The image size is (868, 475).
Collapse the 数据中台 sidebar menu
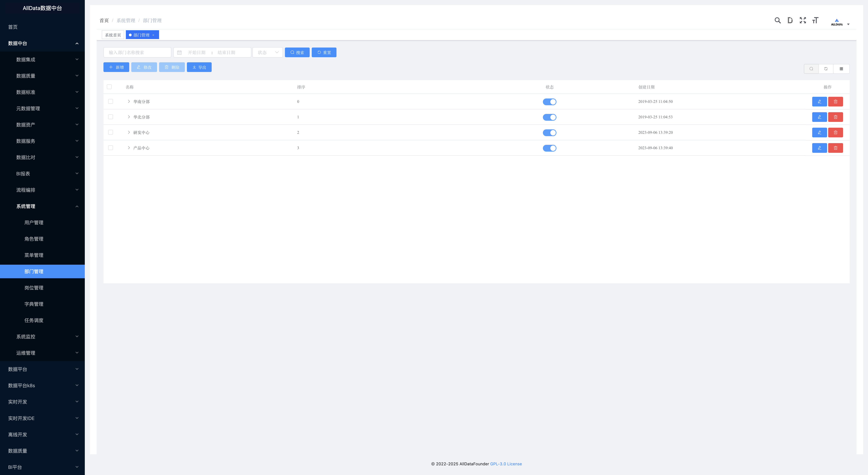pos(42,43)
